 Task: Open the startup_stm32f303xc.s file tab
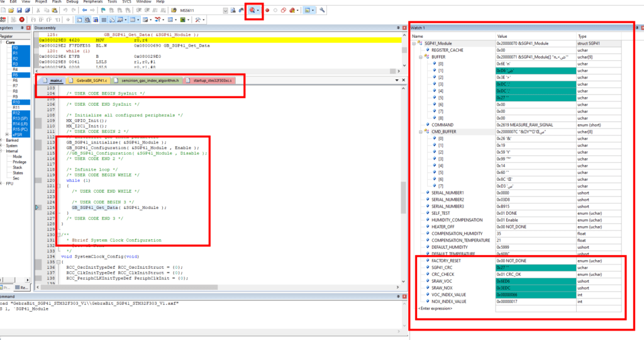pyautogui.click(x=209, y=81)
